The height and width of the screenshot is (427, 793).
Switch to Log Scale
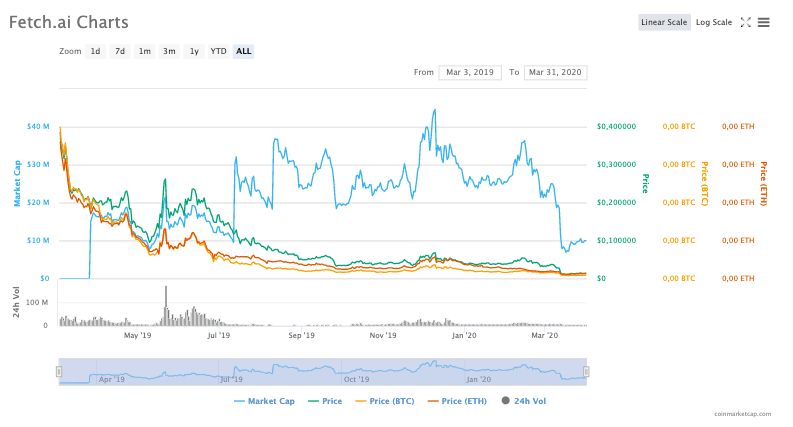tap(714, 22)
